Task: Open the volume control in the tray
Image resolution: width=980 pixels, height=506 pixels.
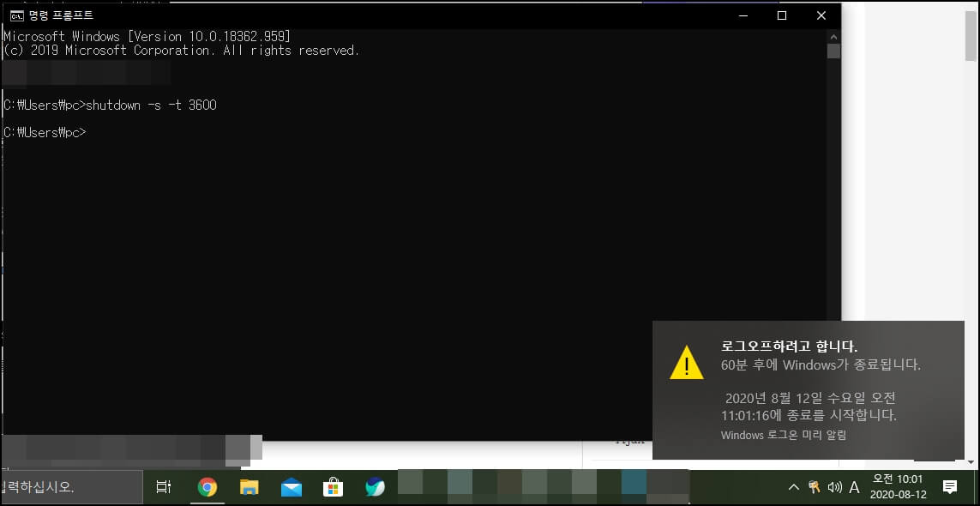Action: (x=834, y=486)
